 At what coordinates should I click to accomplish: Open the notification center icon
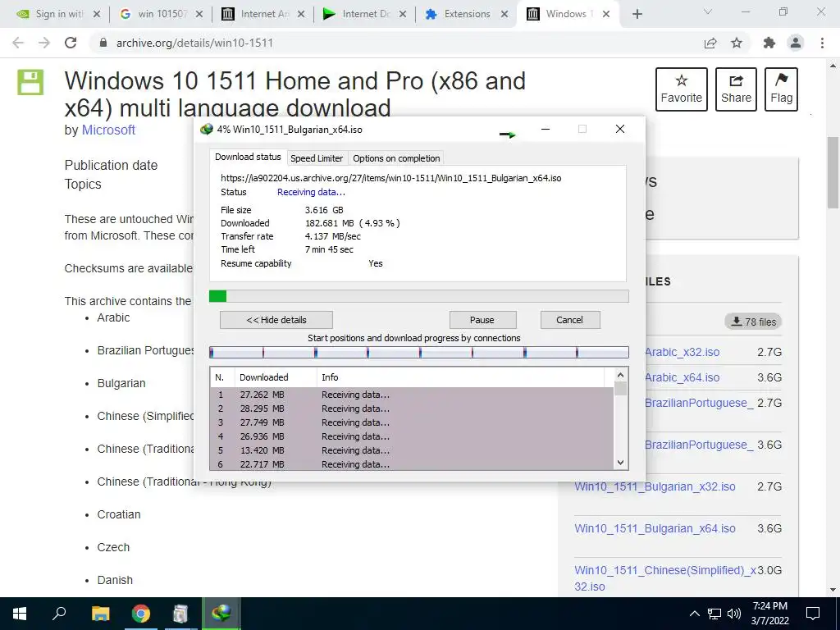click(813, 614)
